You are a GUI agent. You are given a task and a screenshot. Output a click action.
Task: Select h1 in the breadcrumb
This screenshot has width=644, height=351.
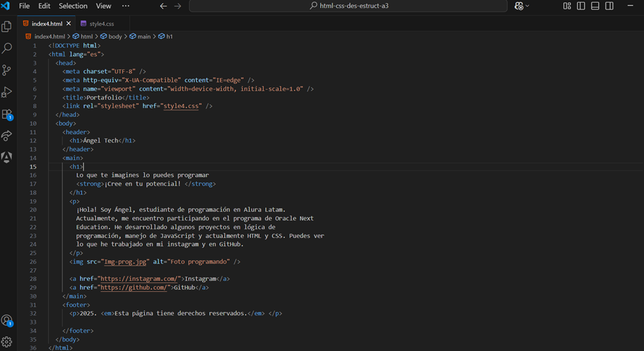tap(169, 36)
